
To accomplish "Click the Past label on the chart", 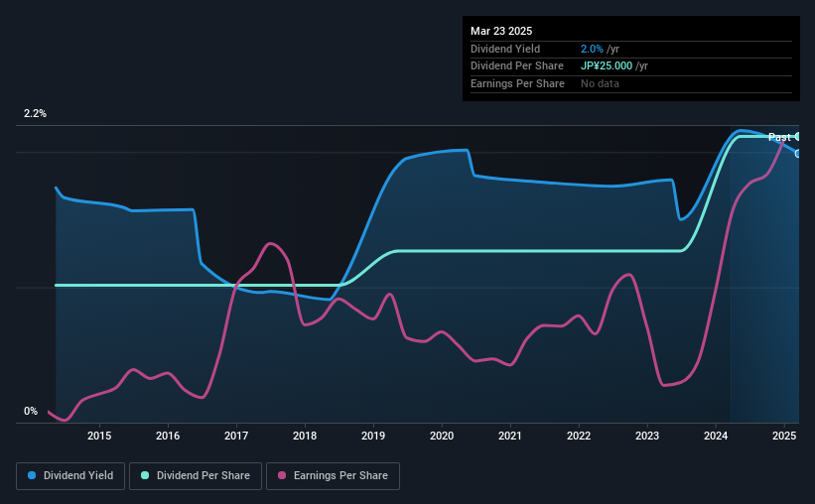I will (x=779, y=137).
